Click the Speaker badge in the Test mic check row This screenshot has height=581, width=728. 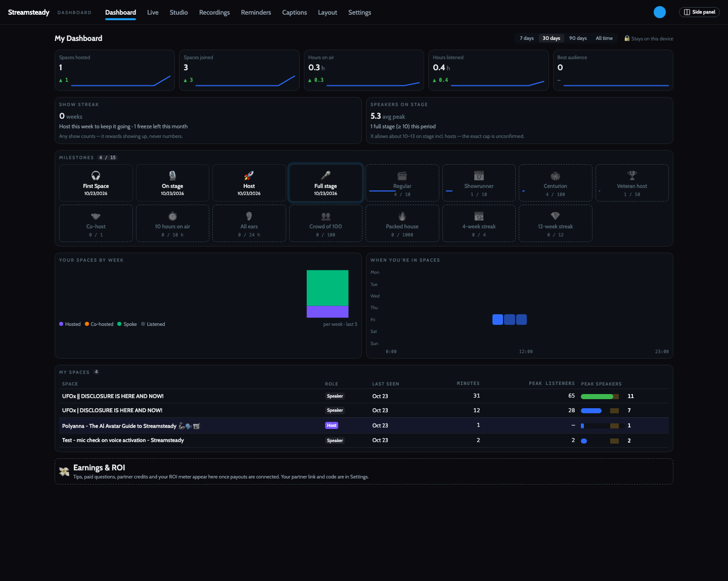coord(335,441)
